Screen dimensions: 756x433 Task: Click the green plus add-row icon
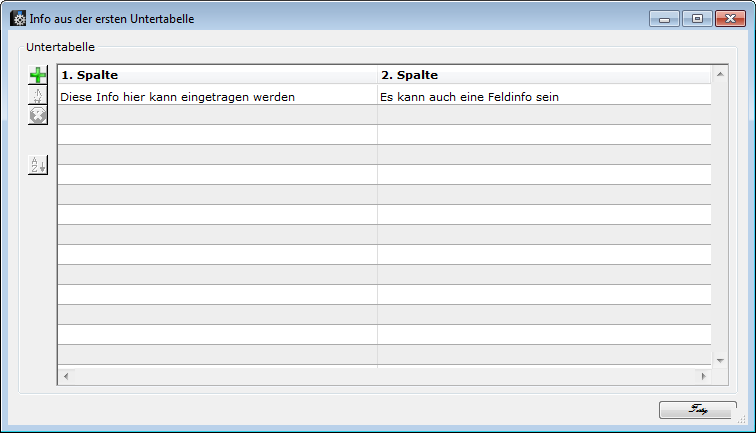tap(38, 76)
